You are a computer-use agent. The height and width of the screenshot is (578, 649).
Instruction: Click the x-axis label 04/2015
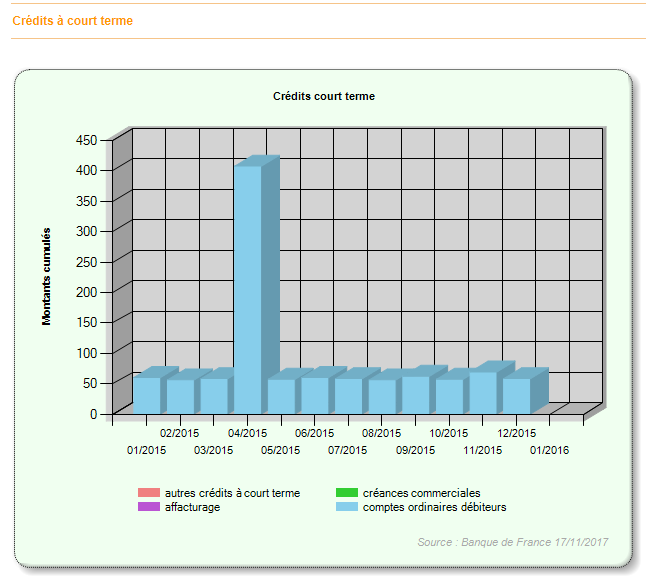click(248, 433)
